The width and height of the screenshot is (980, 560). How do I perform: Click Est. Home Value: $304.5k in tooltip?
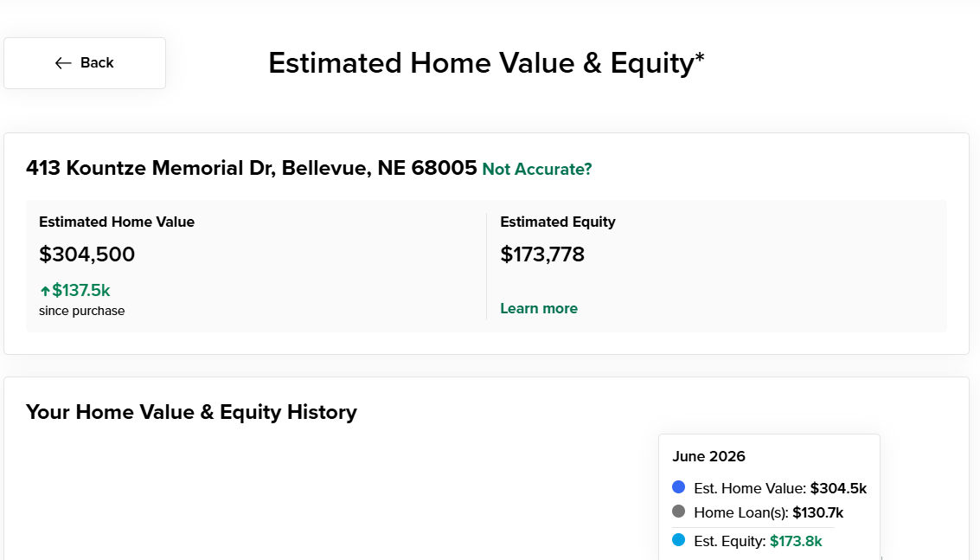point(780,488)
